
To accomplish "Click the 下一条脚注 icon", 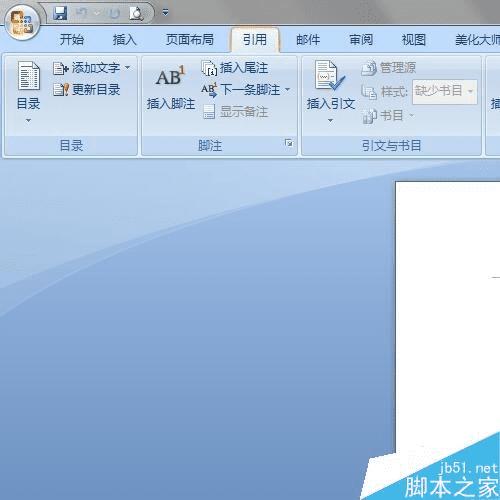I will [209, 90].
